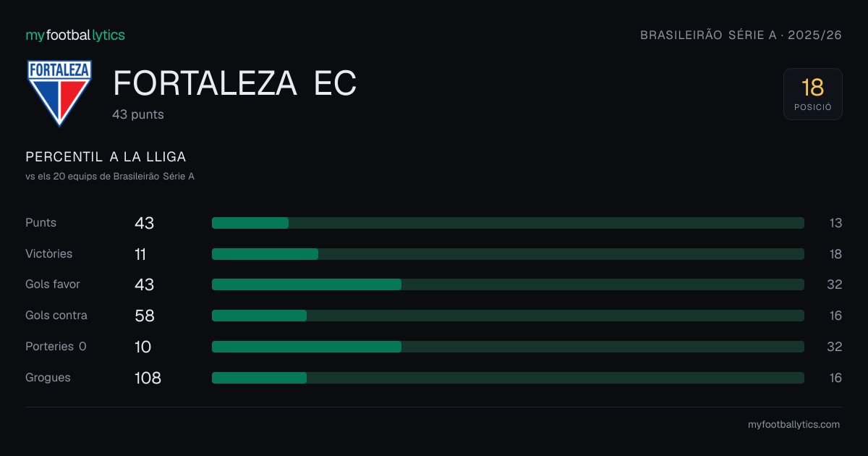Click the Fortaleza club crest logo

tap(59, 93)
